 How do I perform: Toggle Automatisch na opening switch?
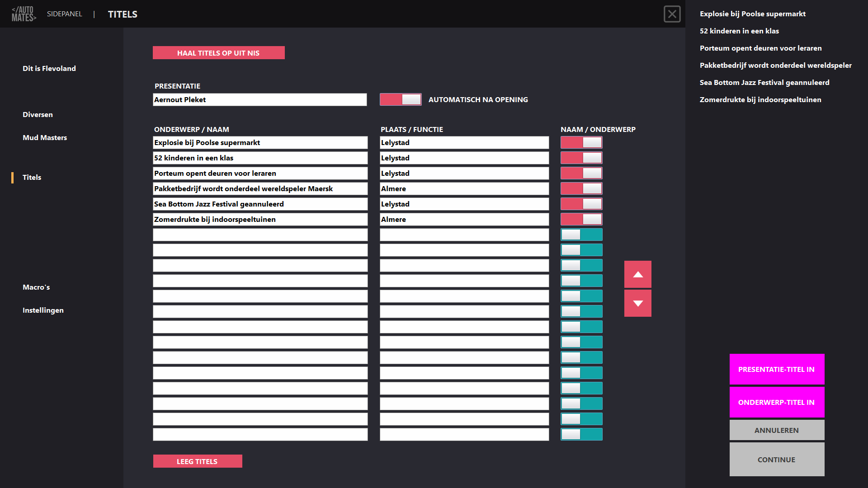[401, 99]
